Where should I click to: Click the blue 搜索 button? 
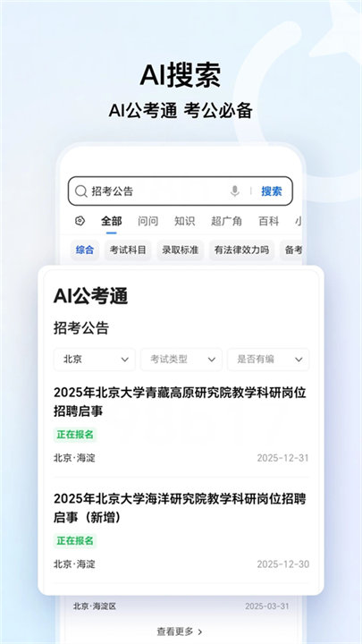(272, 191)
